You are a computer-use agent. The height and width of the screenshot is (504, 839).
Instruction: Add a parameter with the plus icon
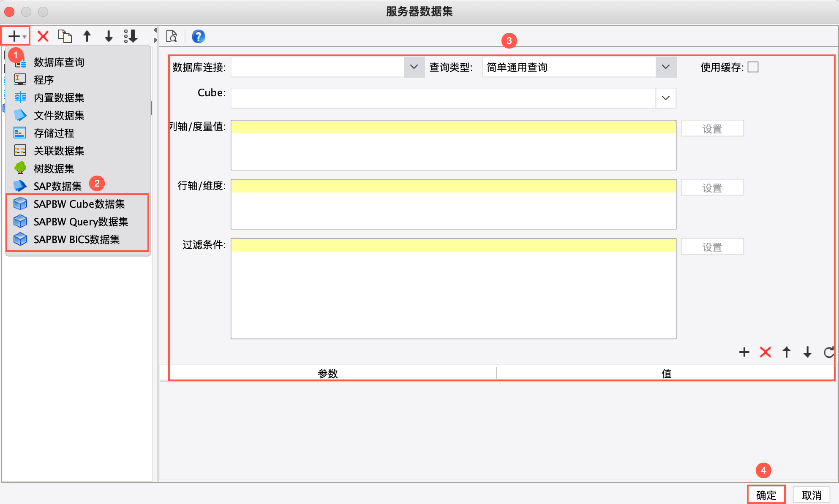(x=744, y=352)
